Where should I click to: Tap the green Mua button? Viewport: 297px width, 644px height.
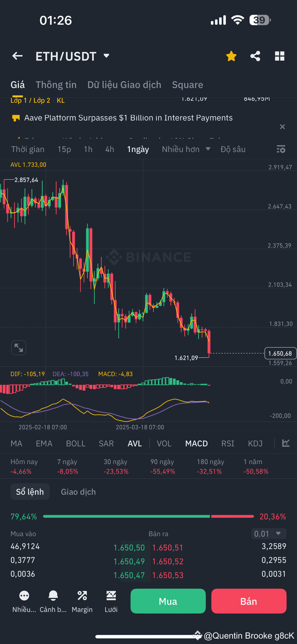coord(168,601)
